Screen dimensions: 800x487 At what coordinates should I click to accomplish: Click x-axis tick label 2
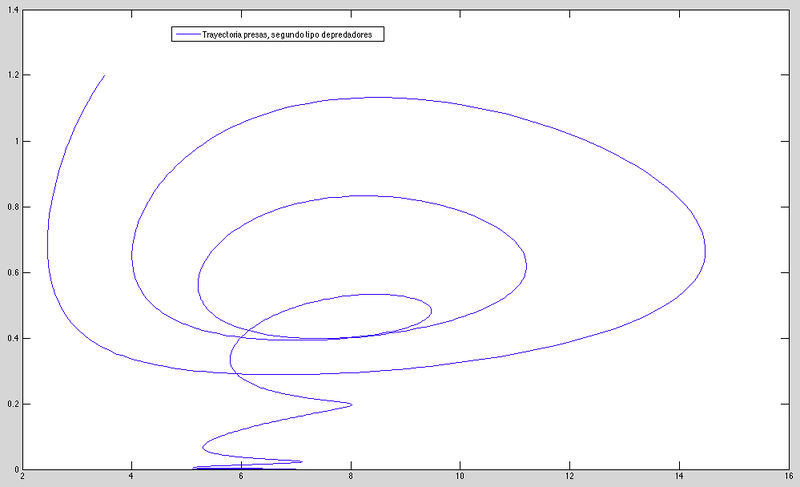[22, 478]
